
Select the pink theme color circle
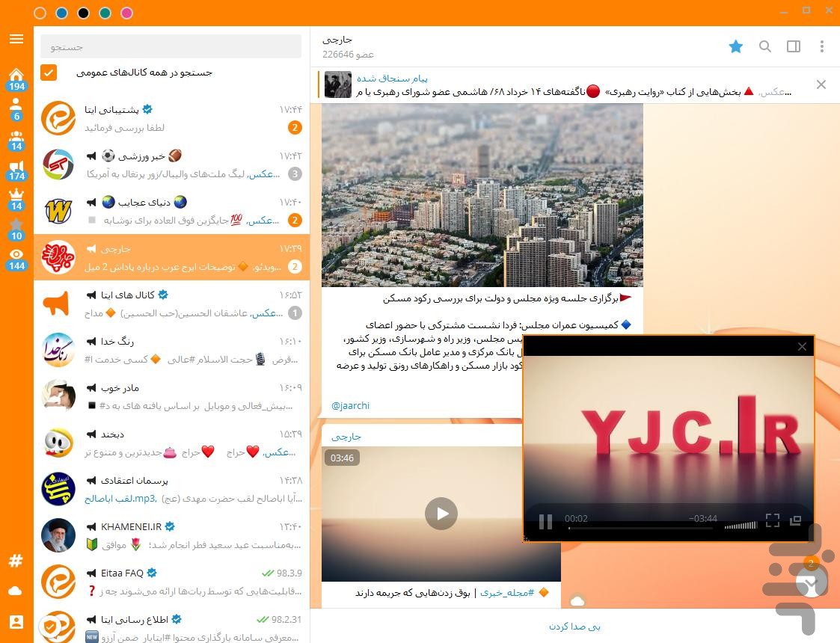pos(126,13)
